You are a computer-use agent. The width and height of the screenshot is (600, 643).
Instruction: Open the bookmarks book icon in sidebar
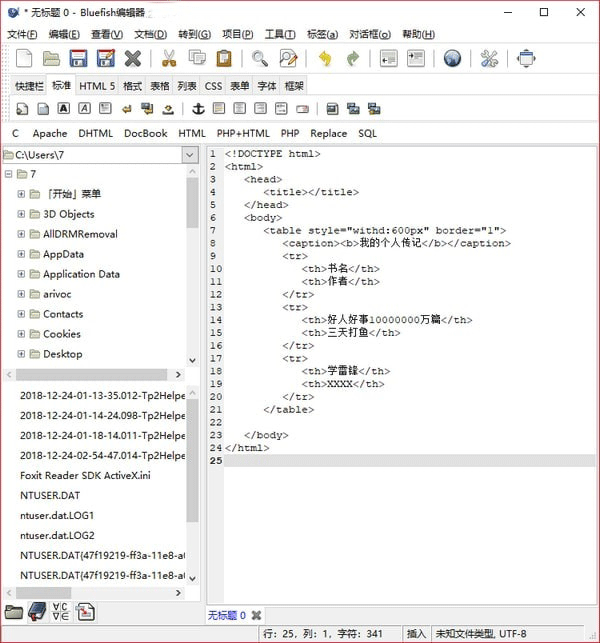click(37, 612)
